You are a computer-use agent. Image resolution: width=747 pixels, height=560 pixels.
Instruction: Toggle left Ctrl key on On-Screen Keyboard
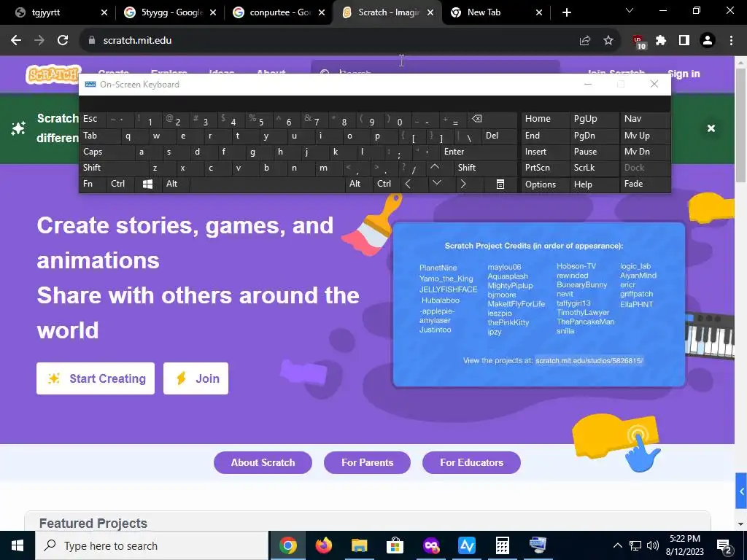point(121,184)
